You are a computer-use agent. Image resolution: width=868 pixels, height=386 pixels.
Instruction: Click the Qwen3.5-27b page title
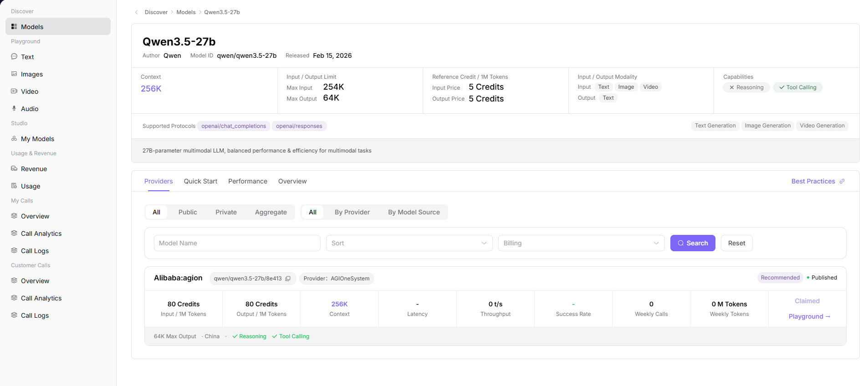pyautogui.click(x=179, y=41)
